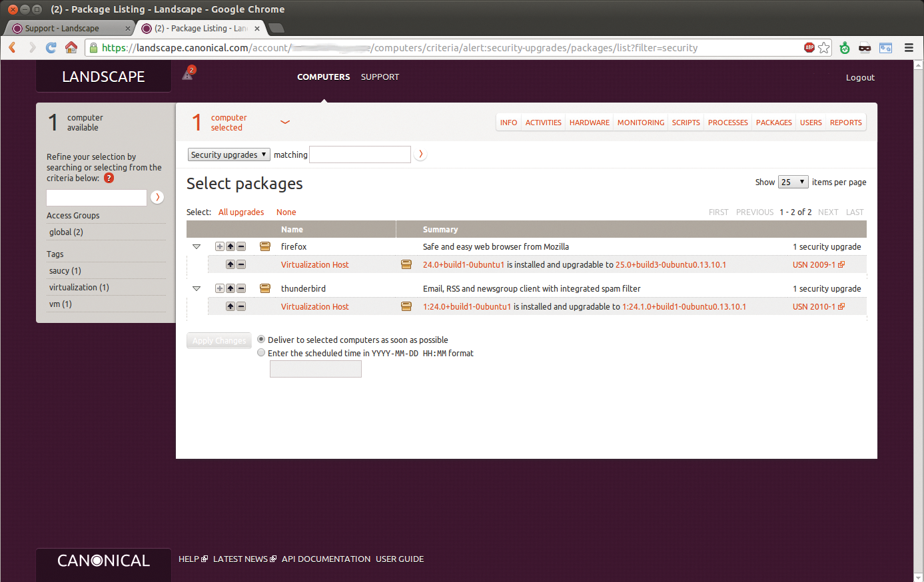Select 'Deliver as soon as possible' radio button

pyautogui.click(x=261, y=340)
